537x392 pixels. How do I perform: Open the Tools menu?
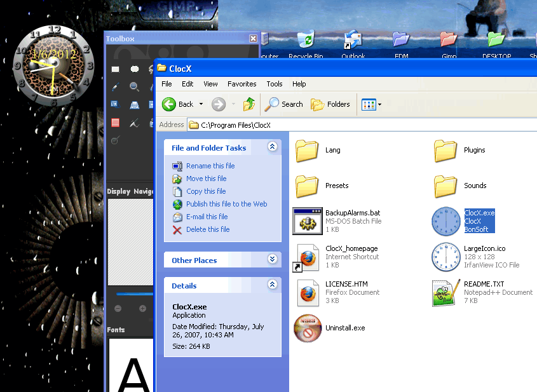[275, 84]
